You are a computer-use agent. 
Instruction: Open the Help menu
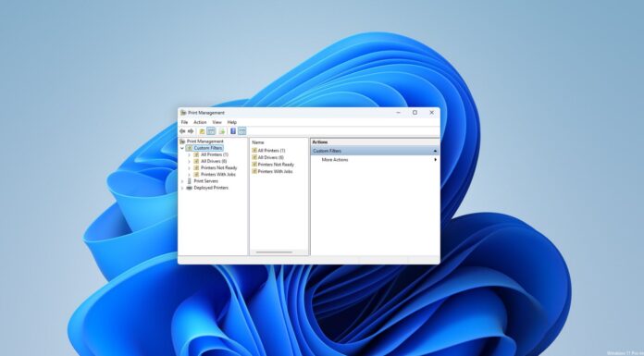point(232,122)
